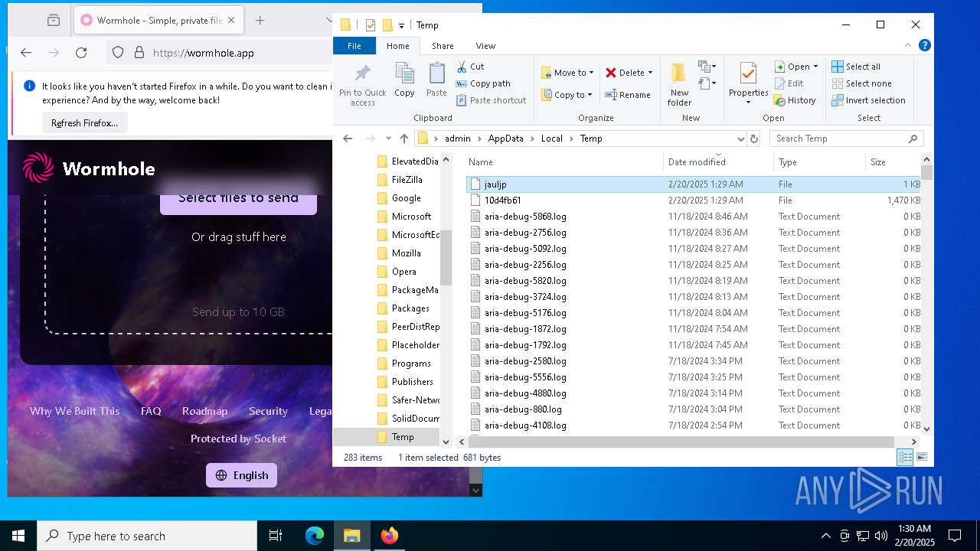Launch Microsoft Edge from taskbar
This screenshot has width=980, height=551.
pyautogui.click(x=315, y=536)
